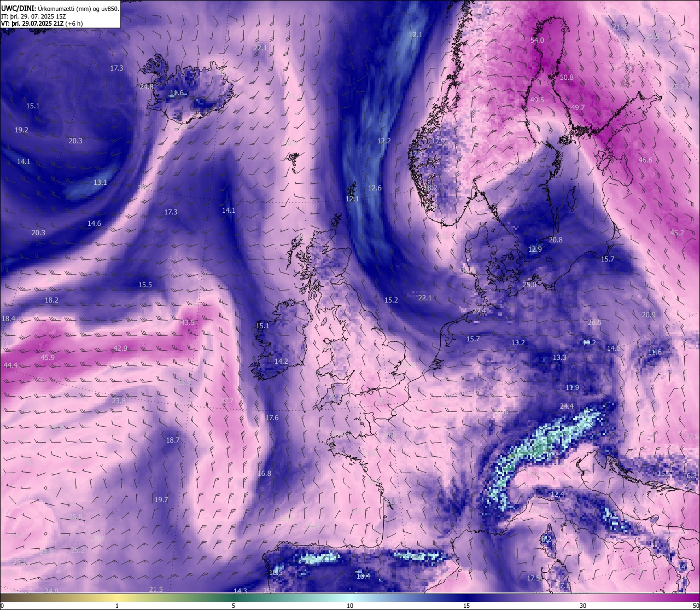This screenshot has width=700, height=610.
Task: Click the 17.9 value over southern Norway
Action: [439, 141]
